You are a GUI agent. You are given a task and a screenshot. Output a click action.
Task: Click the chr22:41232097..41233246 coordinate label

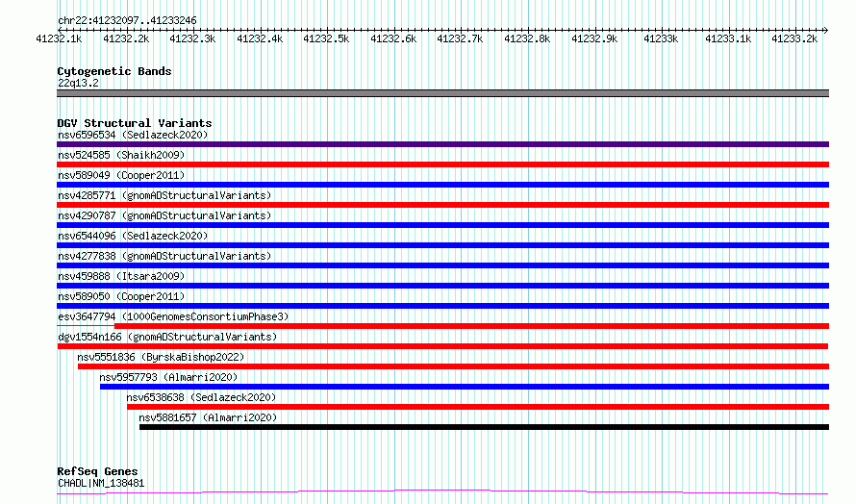127,21
